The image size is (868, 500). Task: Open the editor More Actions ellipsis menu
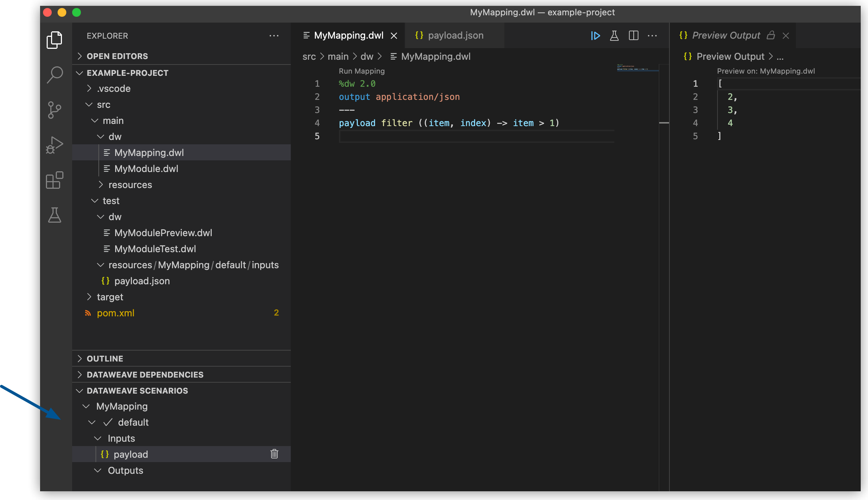652,35
